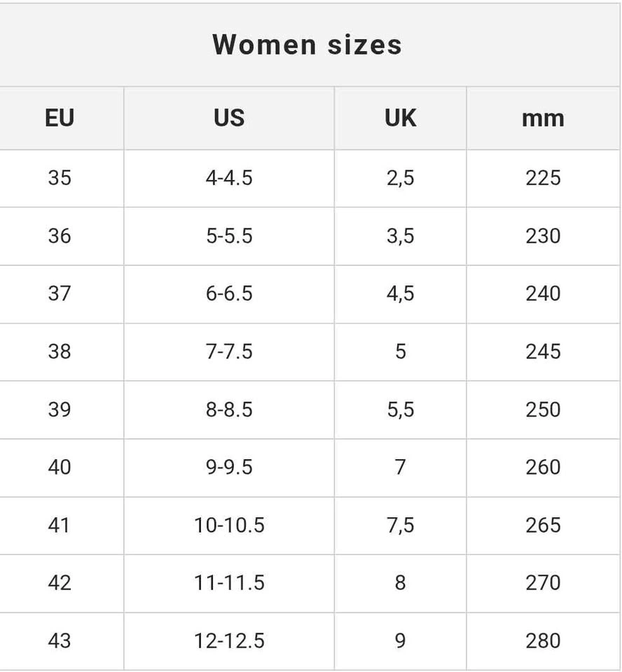Click the Women sizes table title

click(307, 45)
